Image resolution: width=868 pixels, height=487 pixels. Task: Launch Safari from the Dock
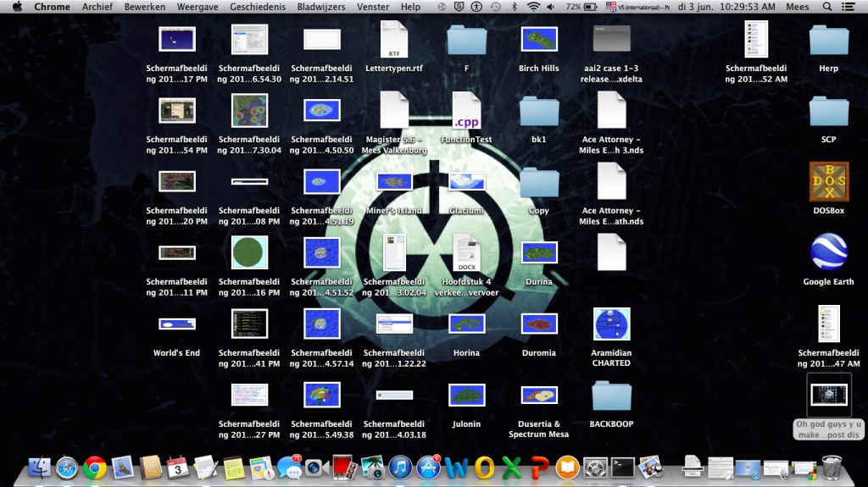tap(67, 468)
